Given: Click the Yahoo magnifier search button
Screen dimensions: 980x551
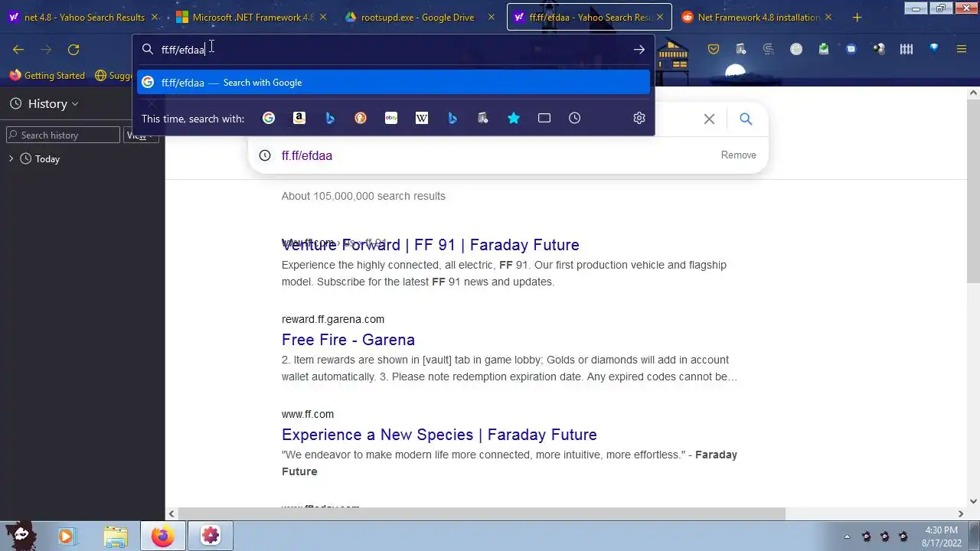Looking at the screenshot, I should (746, 119).
